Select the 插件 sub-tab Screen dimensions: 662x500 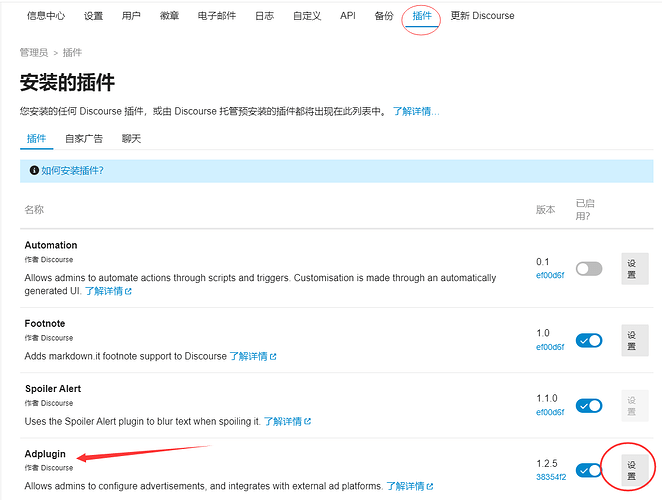[36, 139]
